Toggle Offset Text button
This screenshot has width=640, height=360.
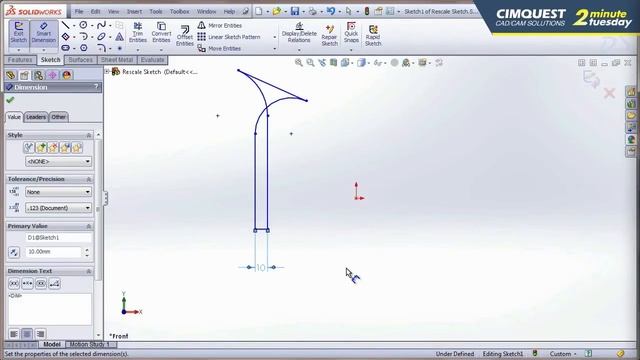click(54, 283)
